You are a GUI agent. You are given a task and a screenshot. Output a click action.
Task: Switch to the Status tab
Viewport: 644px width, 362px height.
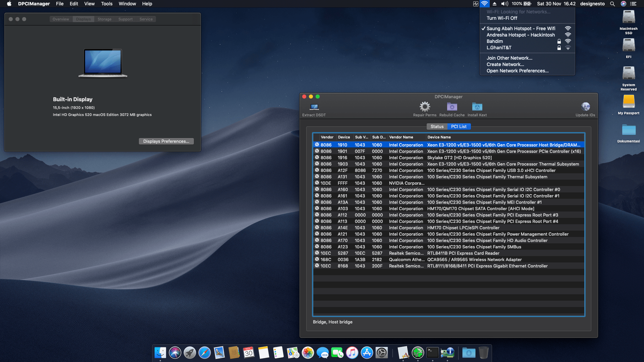(x=437, y=126)
